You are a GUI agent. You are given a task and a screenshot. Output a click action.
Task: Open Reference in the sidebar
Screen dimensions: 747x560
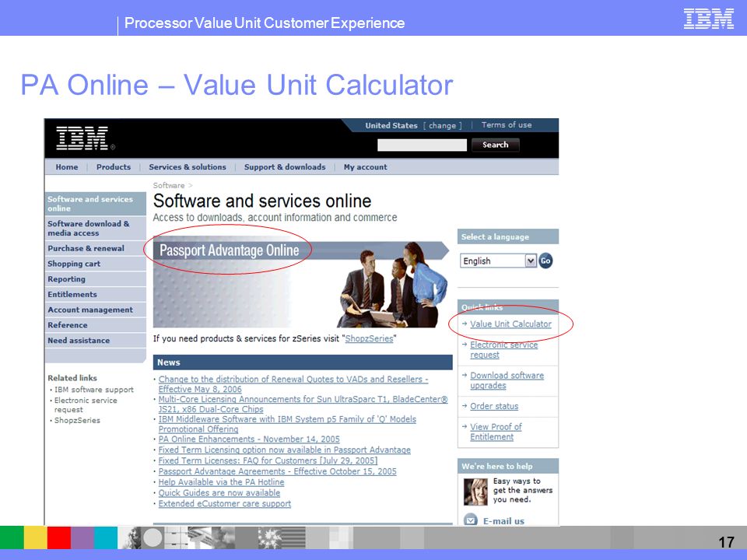(x=95, y=325)
